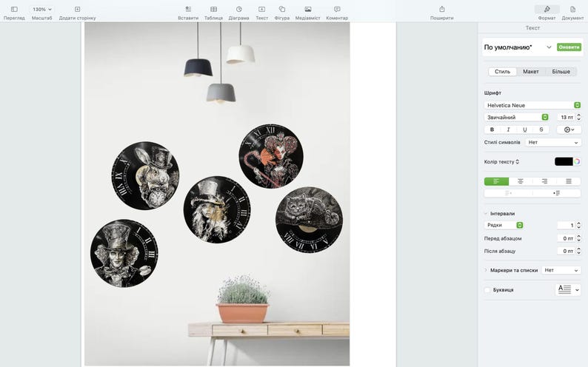The width and height of the screenshot is (588, 367).
Task: Toggle italic formatting
Action: point(509,129)
